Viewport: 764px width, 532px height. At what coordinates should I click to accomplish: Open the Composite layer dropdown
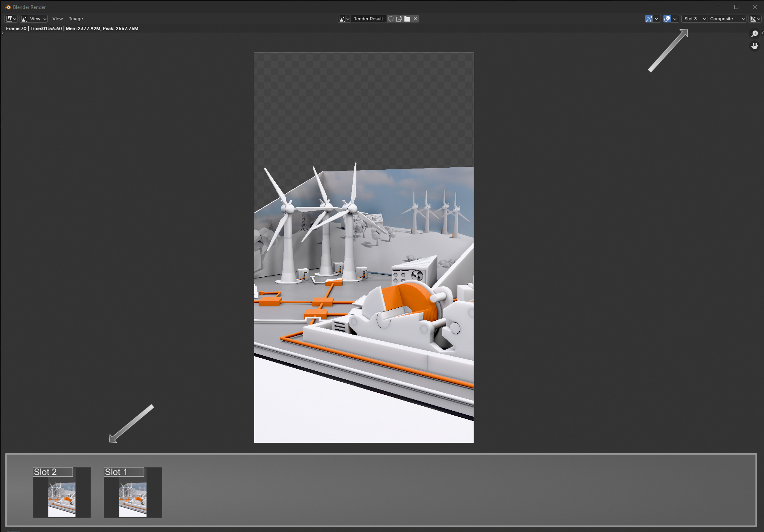click(727, 19)
